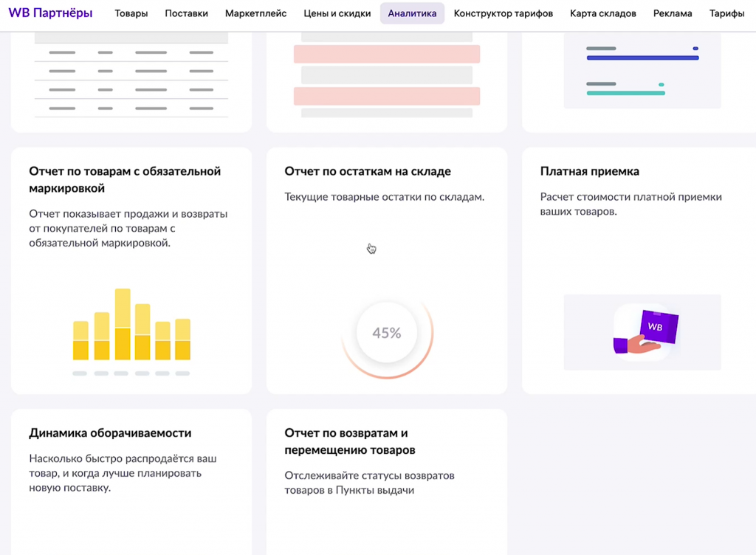Click the yellow bar chart illustration
The height and width of the screenshot is (555, 756).
tap(131, 331)
